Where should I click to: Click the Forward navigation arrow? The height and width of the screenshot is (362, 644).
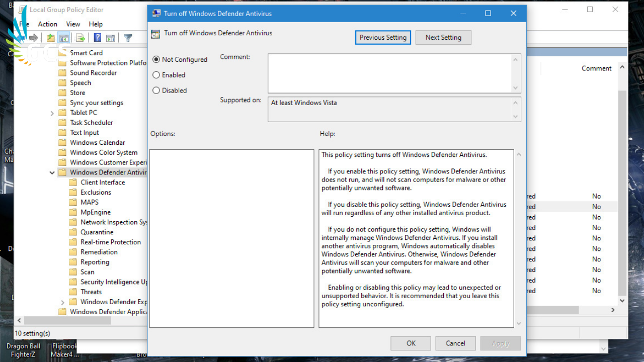pyautogui.click(x=33, y=37)
